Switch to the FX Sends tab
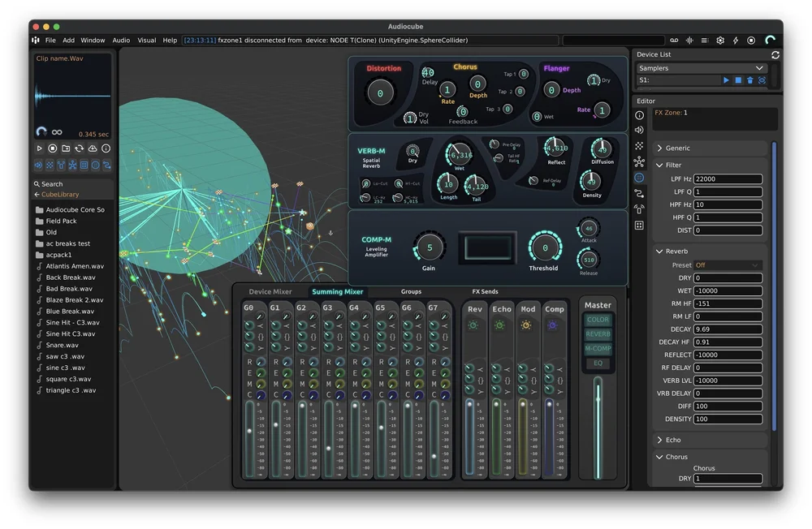Screen dimensions: 812x529 coord(485,292)
